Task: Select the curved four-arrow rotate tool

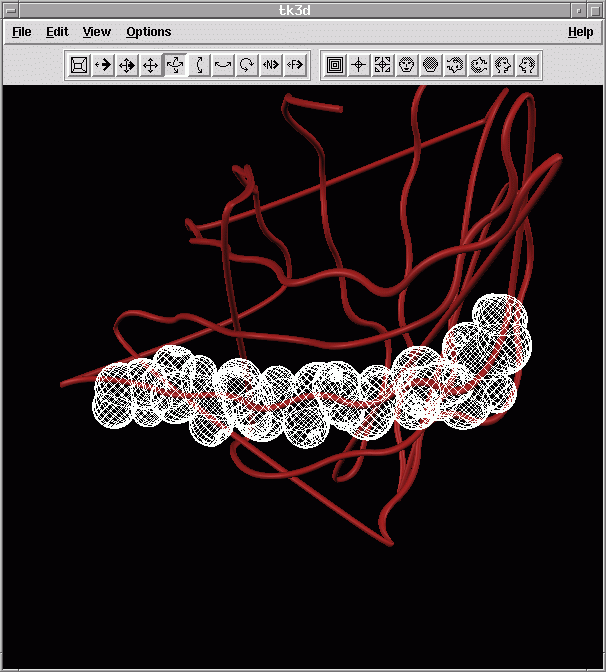Action: [x=175, y=65]
